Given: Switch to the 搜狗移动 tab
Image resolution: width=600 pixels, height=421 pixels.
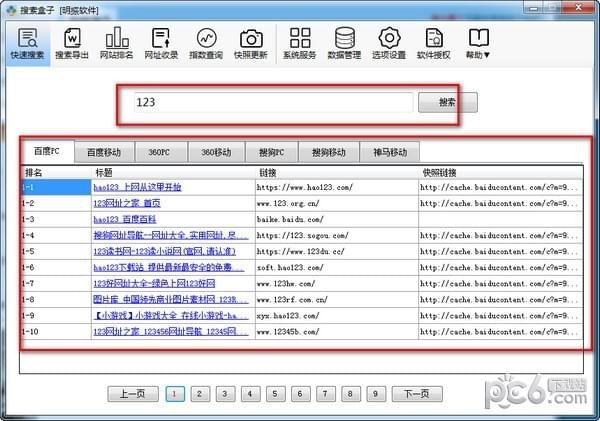Looking at the screenshot, I should pyautogui.click(x=329, y=152).
